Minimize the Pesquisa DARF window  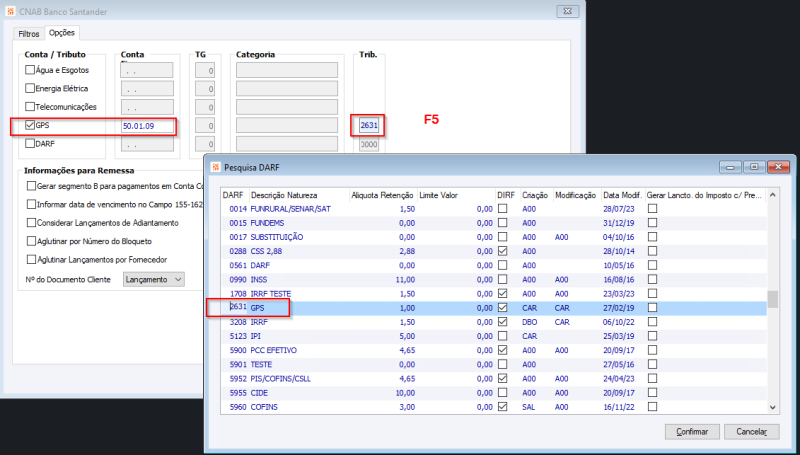[731, 167]
